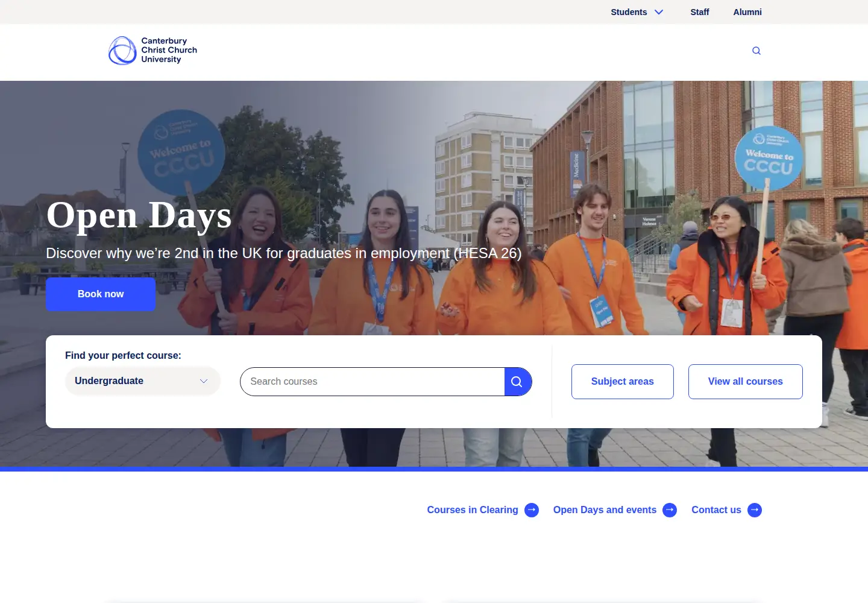868x603 pixels.
Task: Follow the Contact us link
Action: coord(716,510)
